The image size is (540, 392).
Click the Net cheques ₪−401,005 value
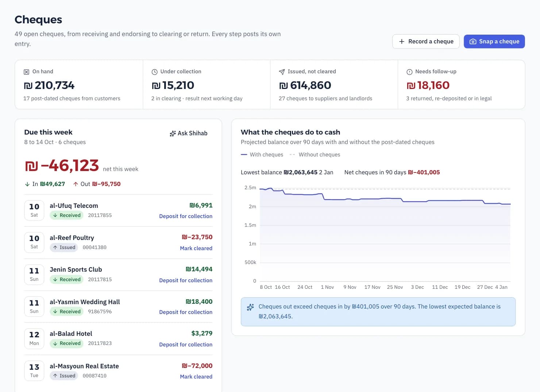424,172
